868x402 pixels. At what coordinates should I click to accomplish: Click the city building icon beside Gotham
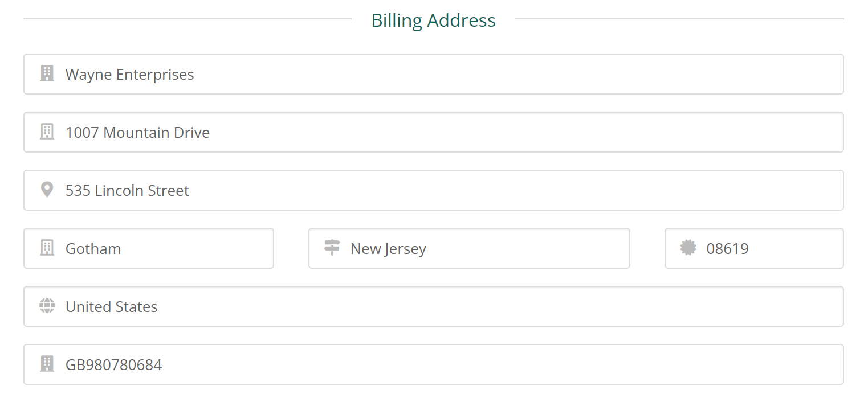click(47, 248)
